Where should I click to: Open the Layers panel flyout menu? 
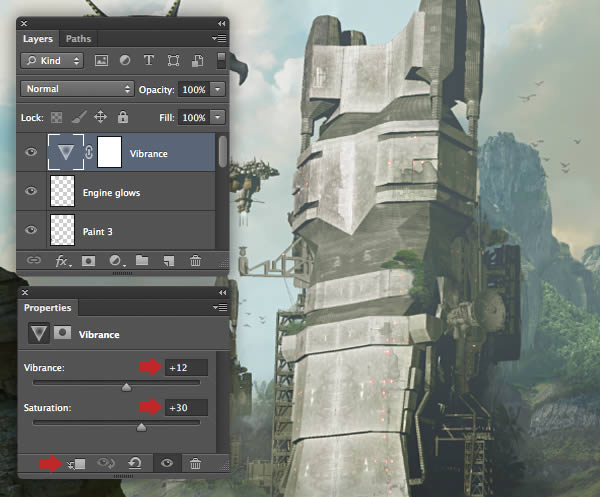(x=219, y=38)
